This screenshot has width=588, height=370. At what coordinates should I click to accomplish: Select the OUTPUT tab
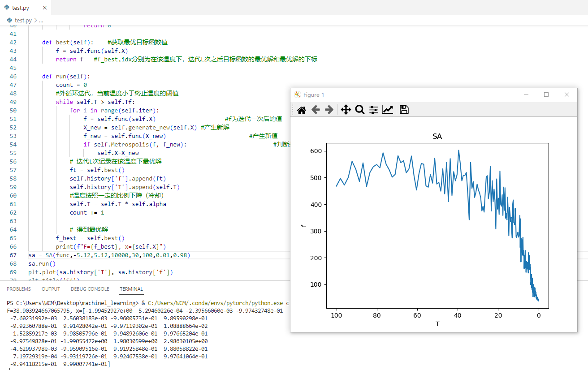[50, 289]
